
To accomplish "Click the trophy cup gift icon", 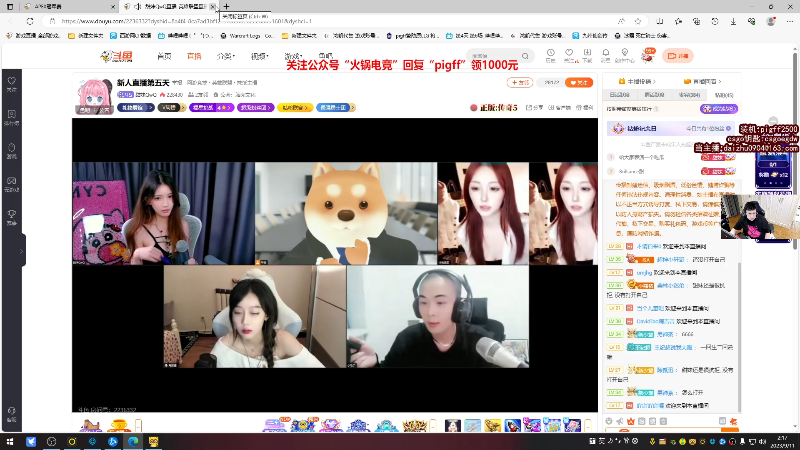I will [118, 424].
